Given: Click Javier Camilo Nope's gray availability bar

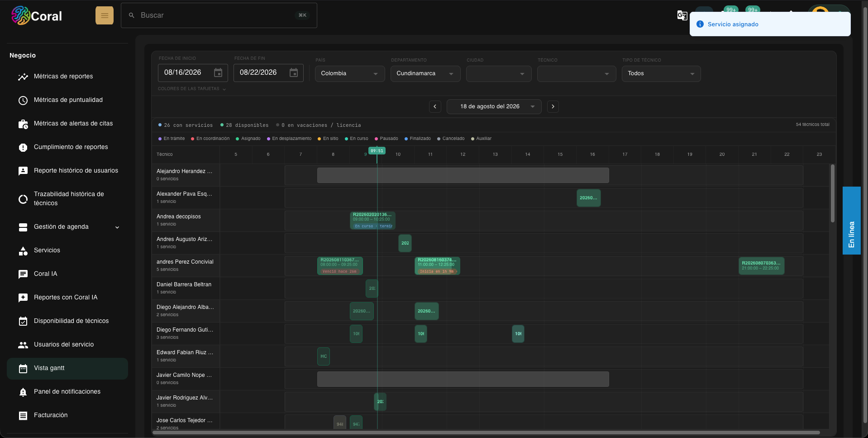Looking at the screenshot, I should point(463,379).
